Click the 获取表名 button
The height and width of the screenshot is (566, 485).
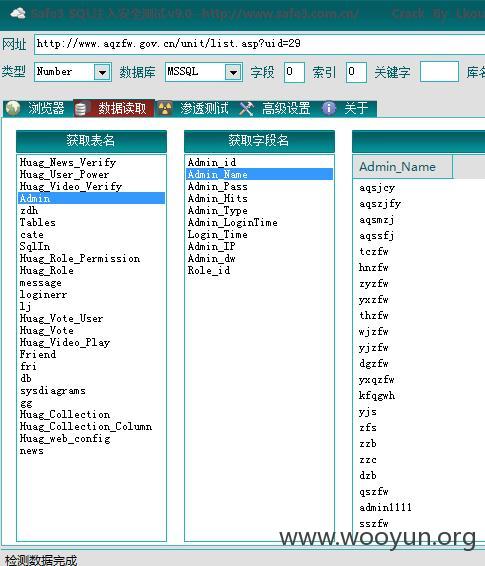coord(91,141)
